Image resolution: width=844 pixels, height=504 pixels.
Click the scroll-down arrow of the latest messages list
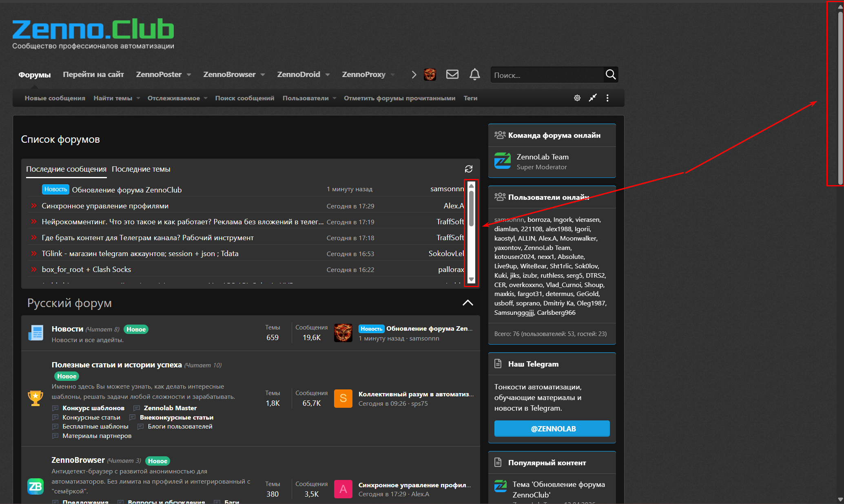tap(471, 280)
